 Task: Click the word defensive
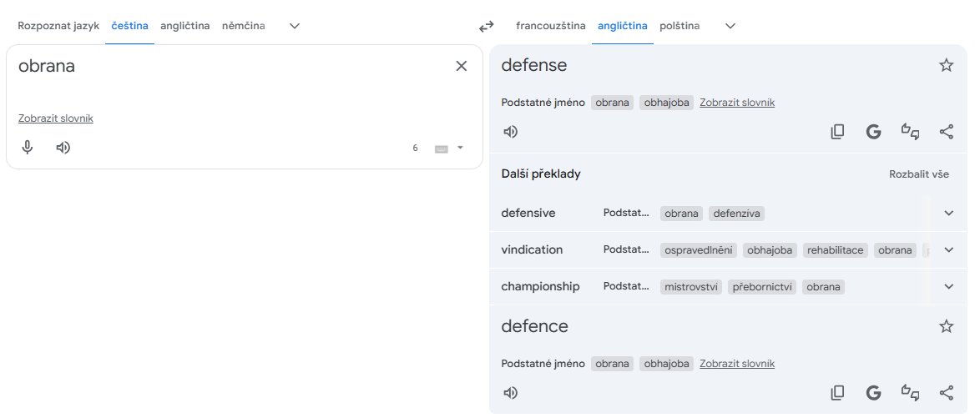tap(528, 213)
